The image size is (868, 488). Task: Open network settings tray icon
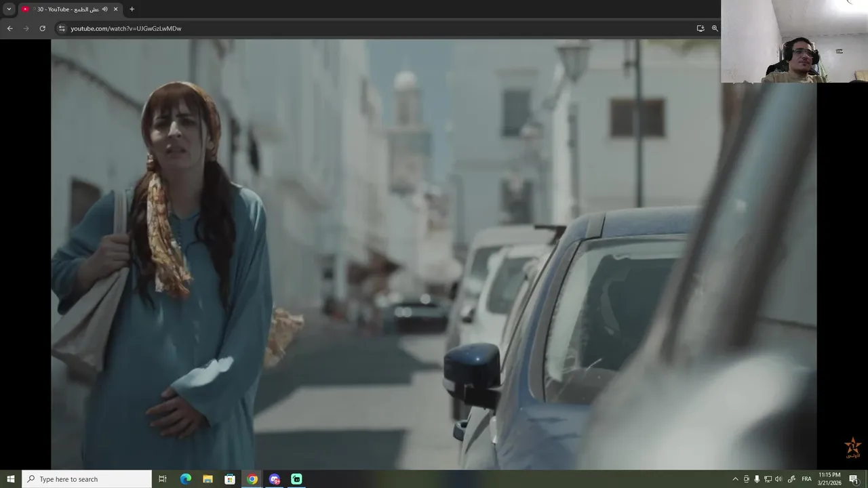tap(768, 479)
